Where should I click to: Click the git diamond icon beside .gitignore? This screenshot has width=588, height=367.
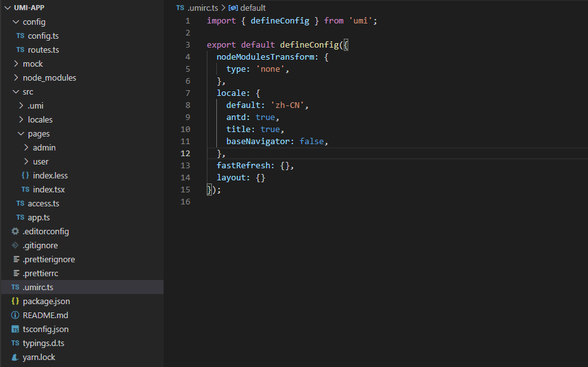click(x=15, y=245)
